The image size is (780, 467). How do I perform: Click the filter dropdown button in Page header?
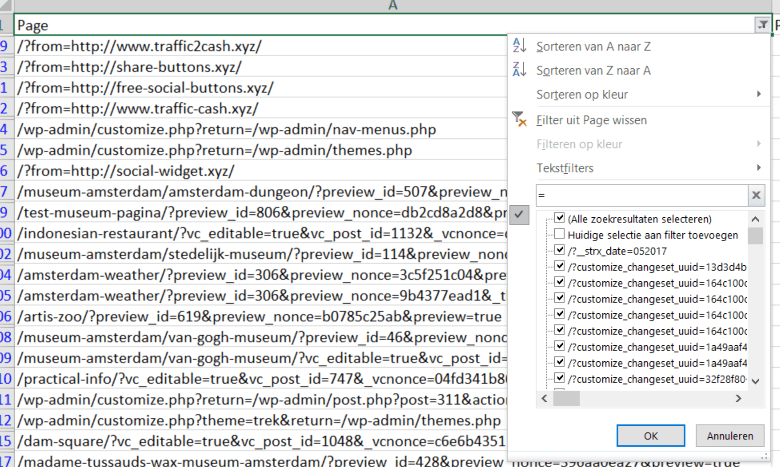763,25
